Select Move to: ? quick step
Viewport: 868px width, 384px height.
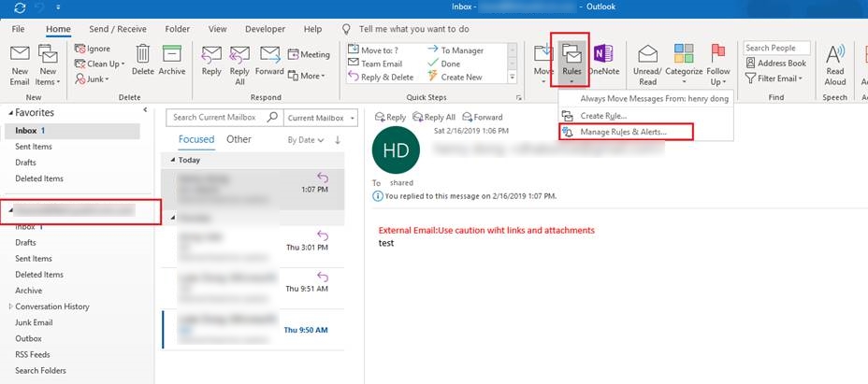coord(373,50)
